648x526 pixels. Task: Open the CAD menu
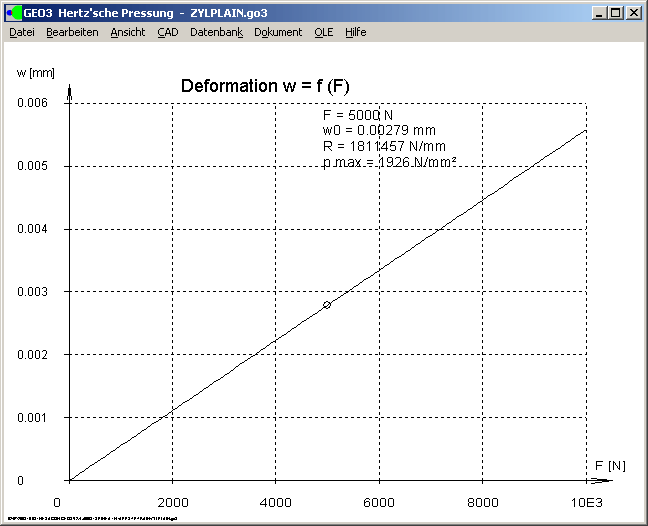167,32
